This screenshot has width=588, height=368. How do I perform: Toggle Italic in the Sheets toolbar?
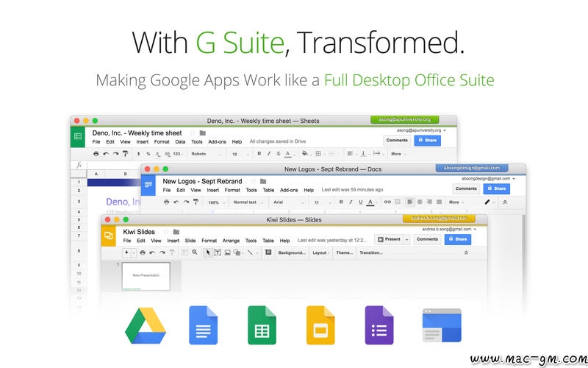pos(269,154)
